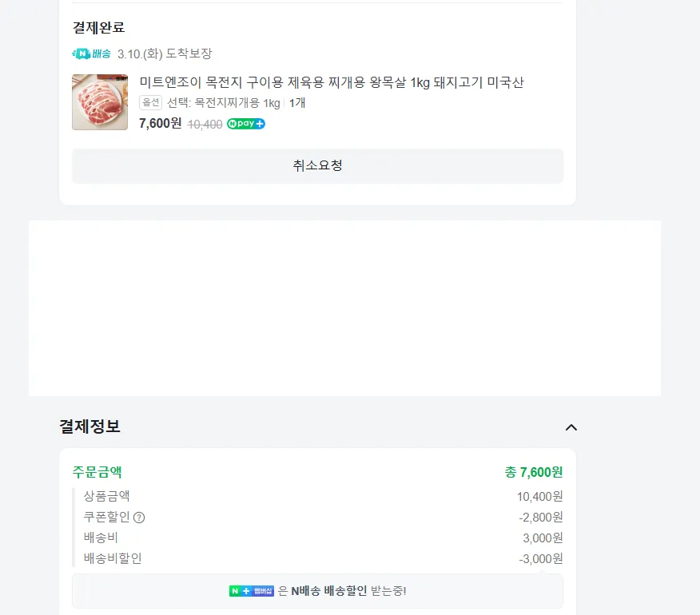Click the 결제정보 section header

[x=89, y=427]
